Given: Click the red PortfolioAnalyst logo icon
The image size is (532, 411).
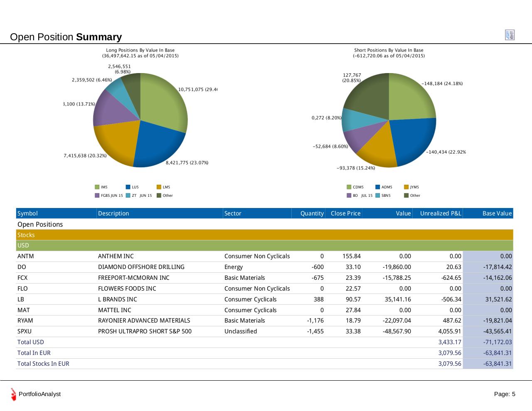Looking at the screenshot, I should (14, 394).
